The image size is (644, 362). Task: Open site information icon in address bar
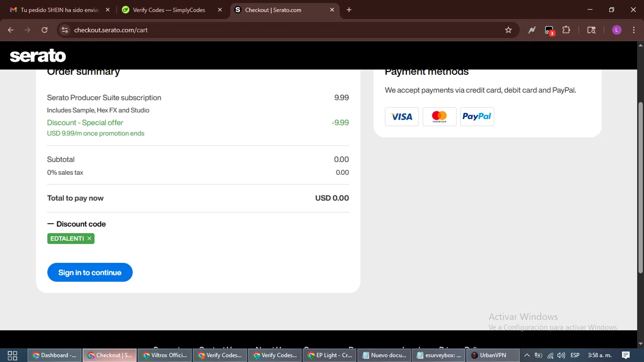coord(65,30)
